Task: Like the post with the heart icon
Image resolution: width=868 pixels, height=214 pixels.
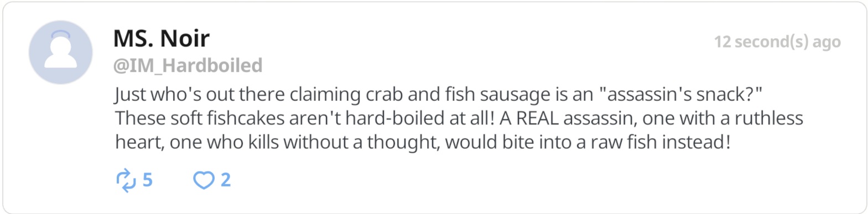Action: [204, 180]
